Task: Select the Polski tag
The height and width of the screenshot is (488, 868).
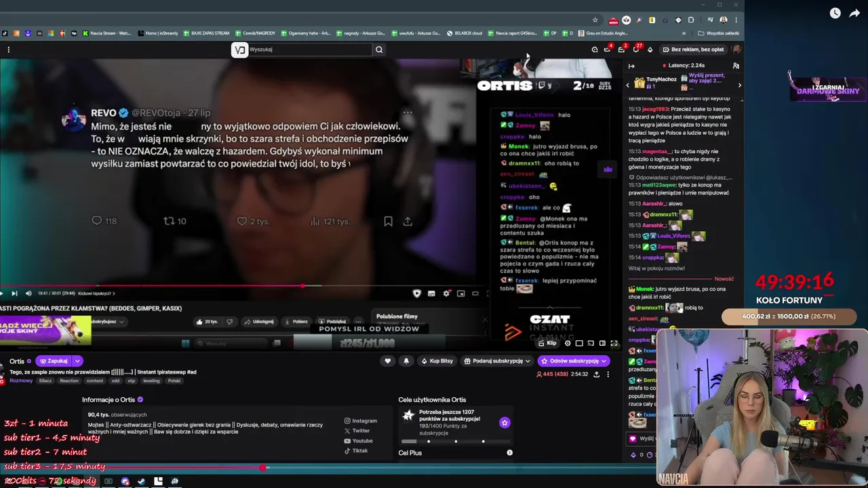Action: (x=174, y=381)
